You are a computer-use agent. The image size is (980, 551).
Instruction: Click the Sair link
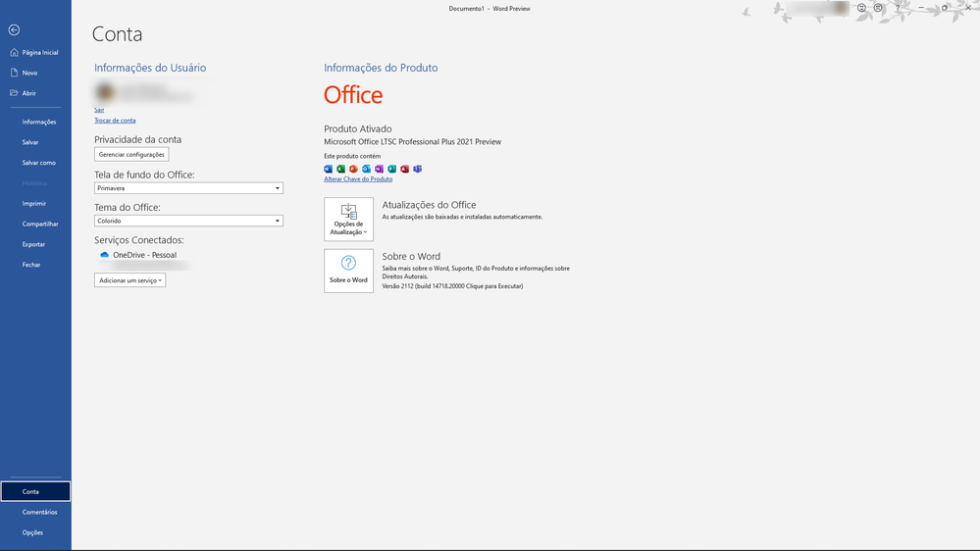point(99,110)
